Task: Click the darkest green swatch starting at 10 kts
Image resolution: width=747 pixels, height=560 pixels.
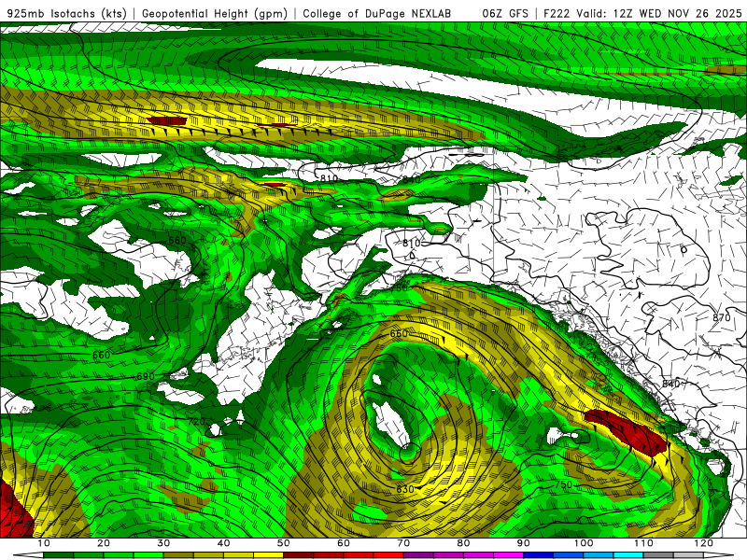Action: [x=58, y=555]
